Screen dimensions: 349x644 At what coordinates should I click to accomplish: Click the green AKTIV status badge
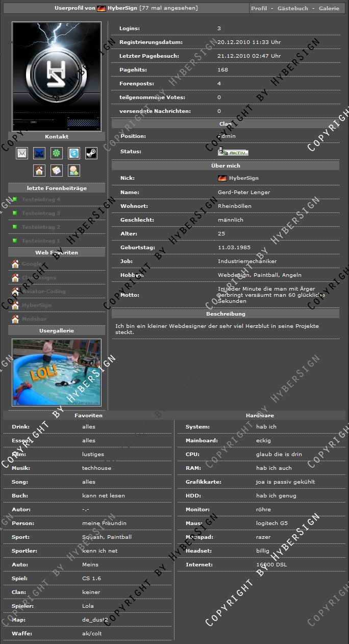click(233, 152)
